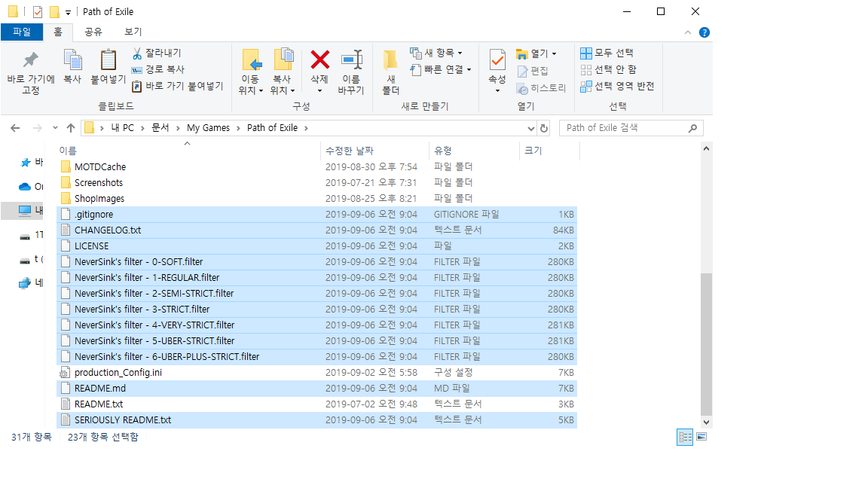Viewport: 868px width, 488px height.
Task: Select the ShopImages folder
Action: click(316, 198)
